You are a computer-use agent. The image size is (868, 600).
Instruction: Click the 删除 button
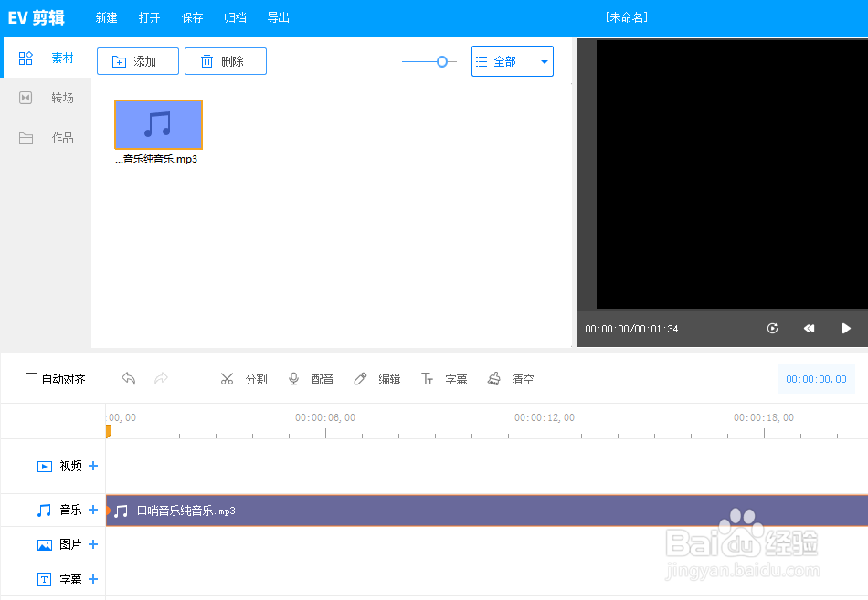(x=226, y=61)
